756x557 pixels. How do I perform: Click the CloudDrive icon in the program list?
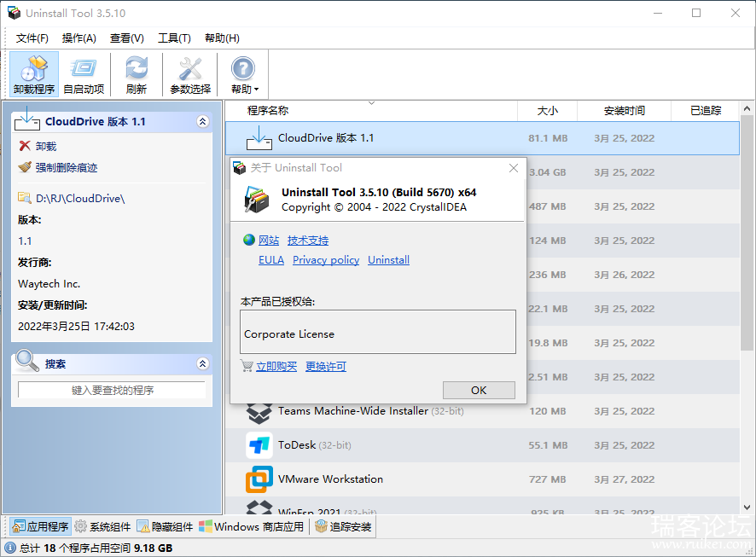(259, 138)
